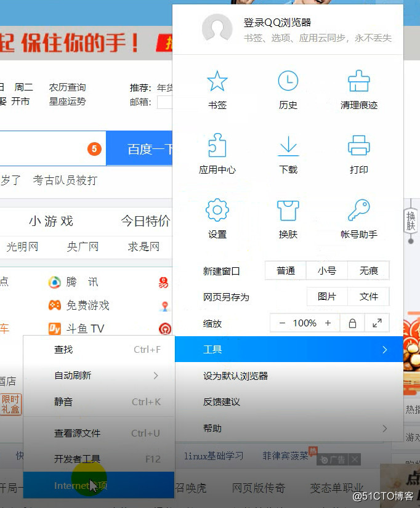Click the 免费游戏 gamepad icon

tap(54, 305)
